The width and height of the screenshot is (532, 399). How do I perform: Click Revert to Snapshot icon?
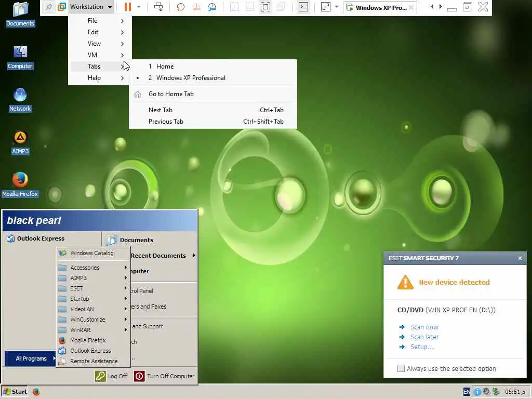pos(196,7)
